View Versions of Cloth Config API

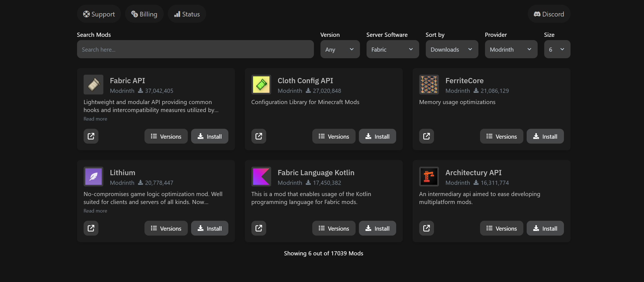click(x=334, y=136)
